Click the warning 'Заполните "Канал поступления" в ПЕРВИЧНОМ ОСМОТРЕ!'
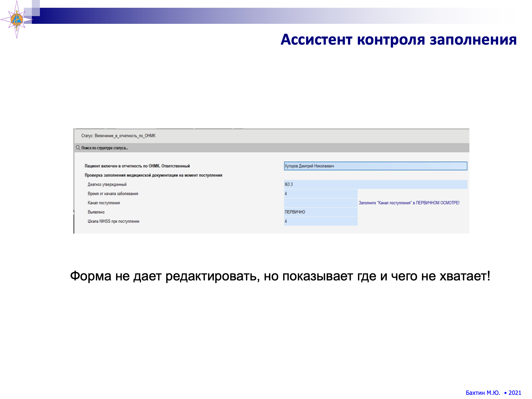The height and width of the screenshot is (399, 532). point(409,203)
